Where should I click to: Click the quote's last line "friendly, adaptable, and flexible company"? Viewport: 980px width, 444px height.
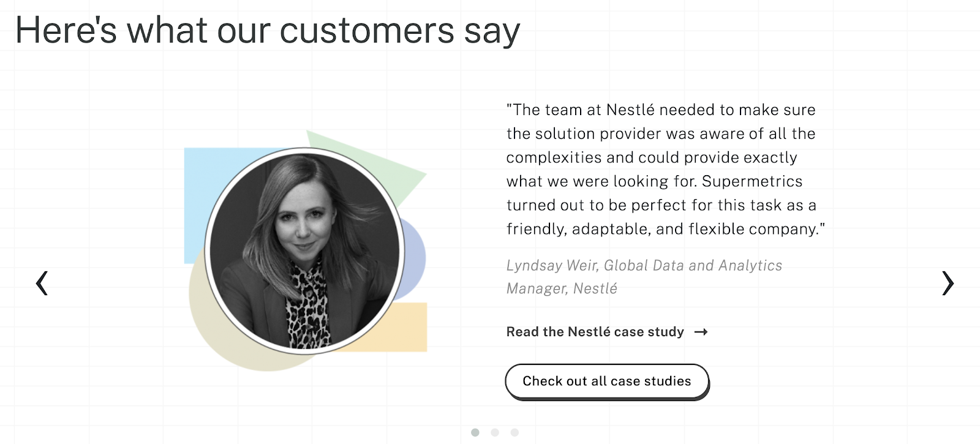[x=665, y=229]
